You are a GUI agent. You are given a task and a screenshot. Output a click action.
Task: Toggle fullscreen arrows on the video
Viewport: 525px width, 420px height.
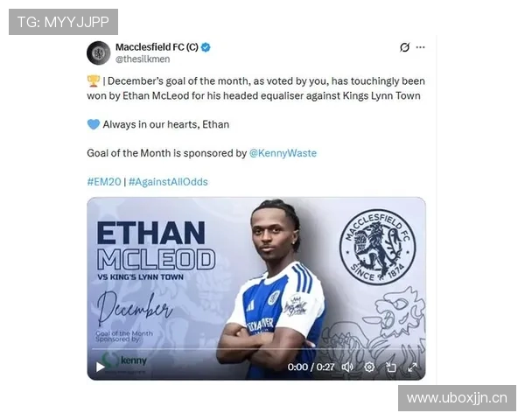[x=412, y=367]
